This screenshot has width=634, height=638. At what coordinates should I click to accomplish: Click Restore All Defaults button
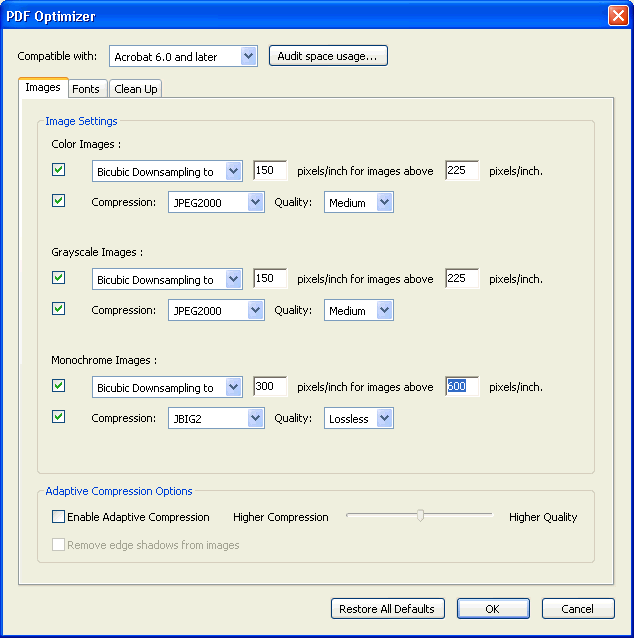coord(387,609)
